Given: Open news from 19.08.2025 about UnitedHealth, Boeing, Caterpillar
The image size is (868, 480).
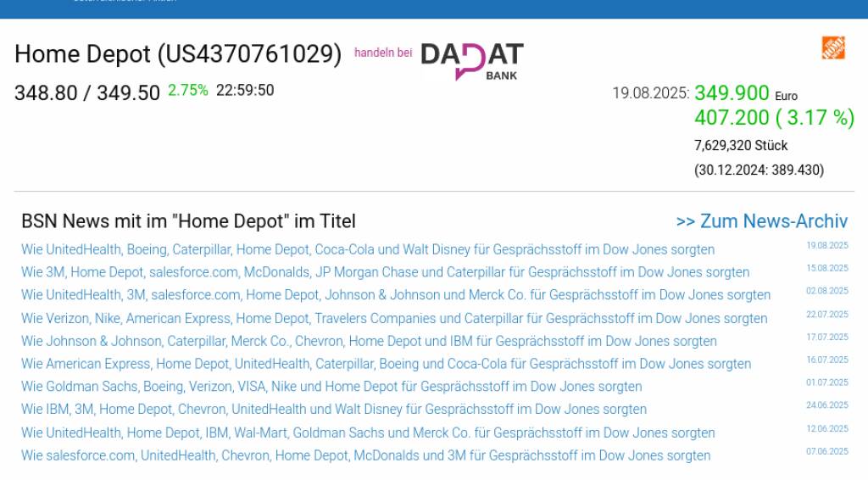Looking at the screenshot, I should point(368,249).
